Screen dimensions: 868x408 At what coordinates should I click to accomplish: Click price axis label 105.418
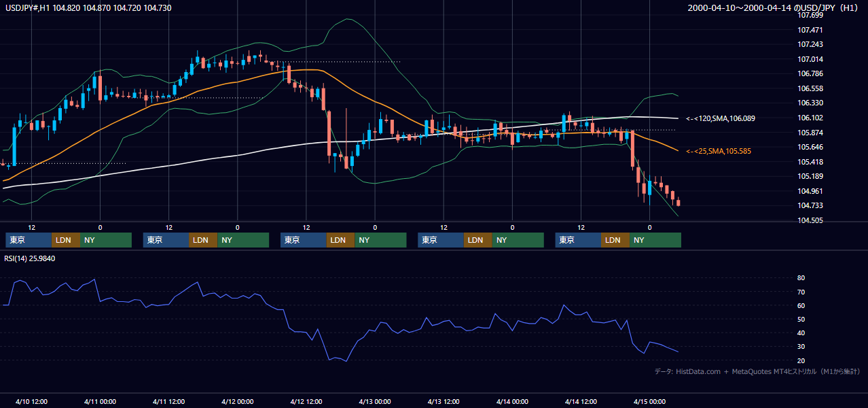(x=810, y=162)
